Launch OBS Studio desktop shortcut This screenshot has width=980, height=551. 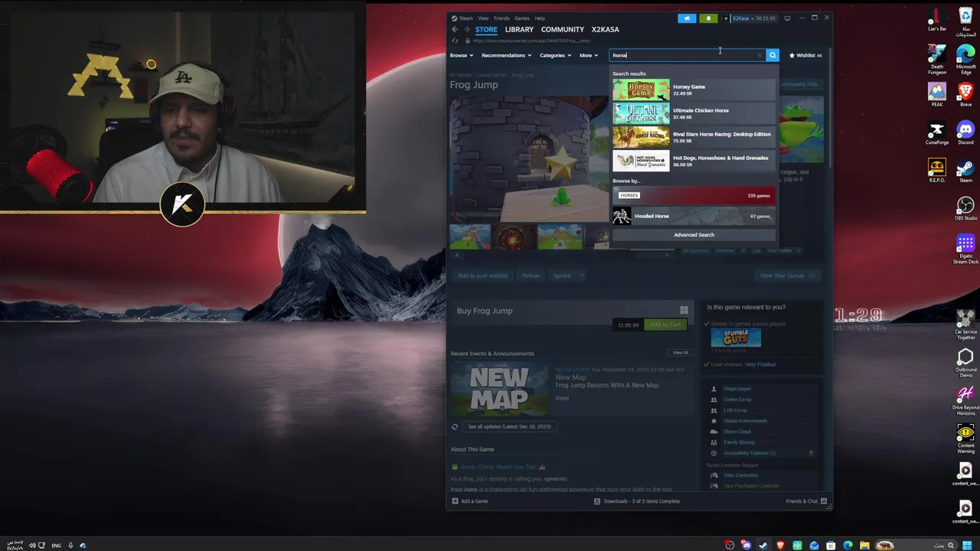(965, 209)
